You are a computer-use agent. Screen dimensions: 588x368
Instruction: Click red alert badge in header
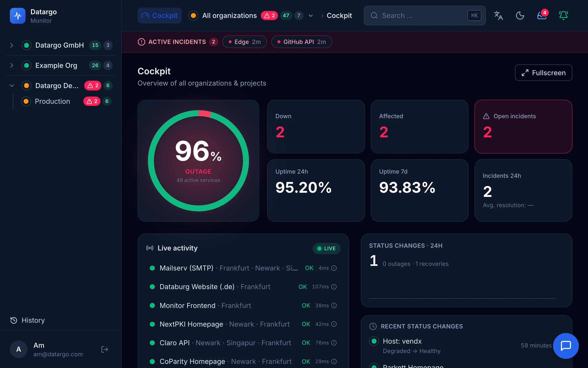coord(269,16)
